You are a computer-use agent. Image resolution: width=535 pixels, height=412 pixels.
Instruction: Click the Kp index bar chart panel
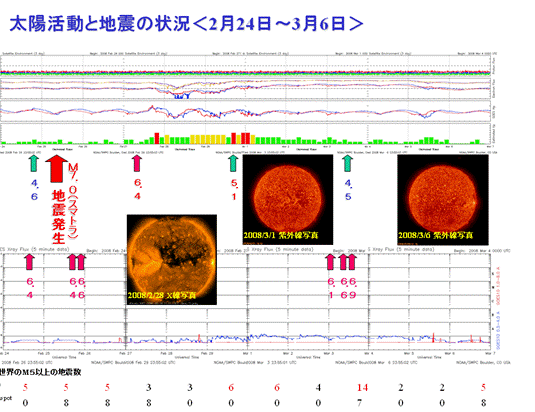pyautogui.click(x=246, y=134)
